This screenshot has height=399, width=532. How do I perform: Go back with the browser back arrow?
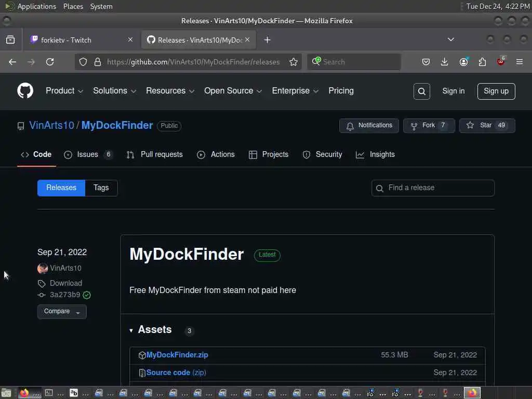12,62
